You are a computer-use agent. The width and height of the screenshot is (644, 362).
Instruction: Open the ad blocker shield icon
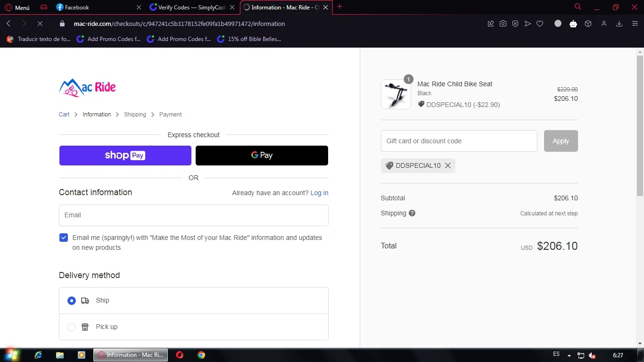click(x=515, y=24)
